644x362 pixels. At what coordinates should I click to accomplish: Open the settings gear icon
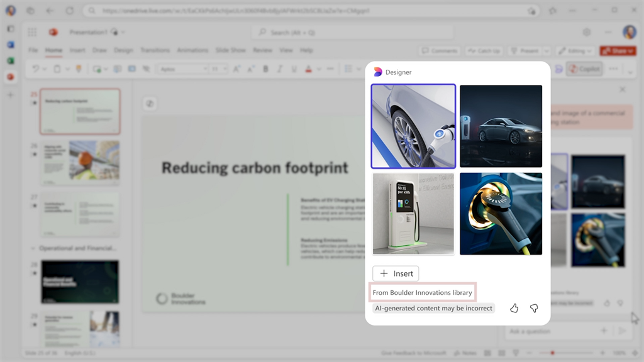[586, 32]
